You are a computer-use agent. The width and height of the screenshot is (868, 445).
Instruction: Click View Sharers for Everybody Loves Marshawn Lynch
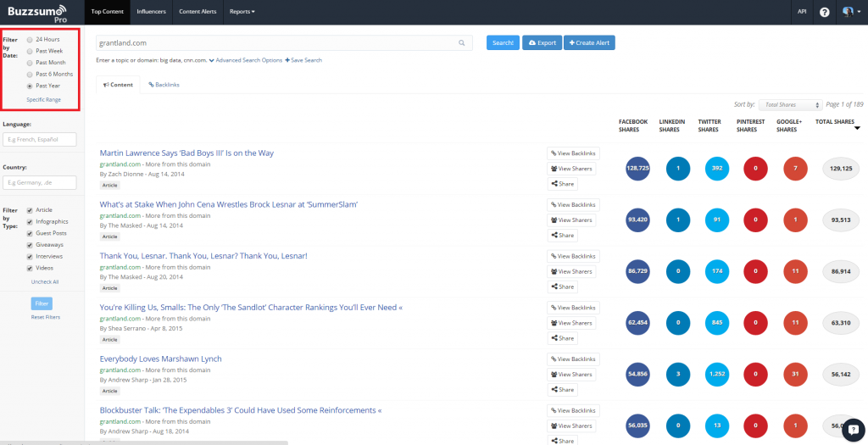[571, 374]
